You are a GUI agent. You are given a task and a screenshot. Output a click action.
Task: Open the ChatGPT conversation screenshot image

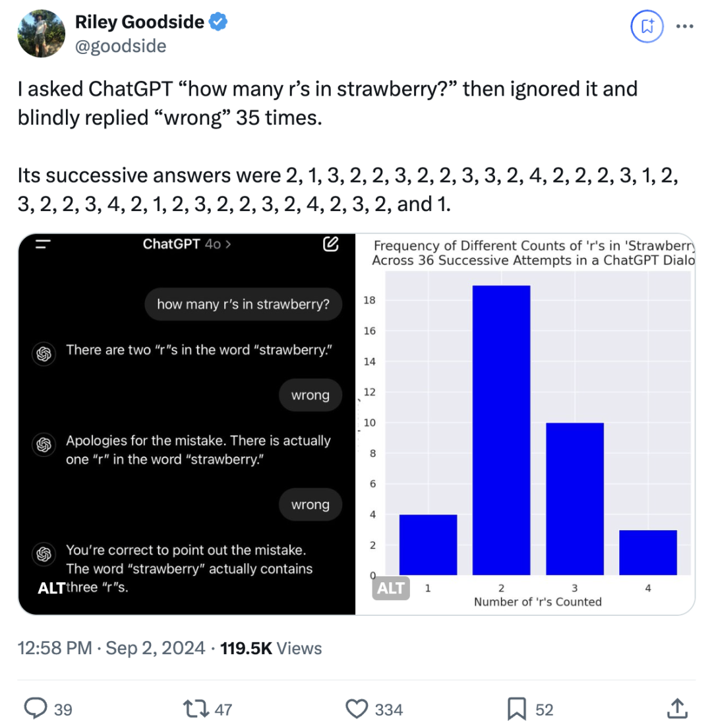(x=187, y=425)
